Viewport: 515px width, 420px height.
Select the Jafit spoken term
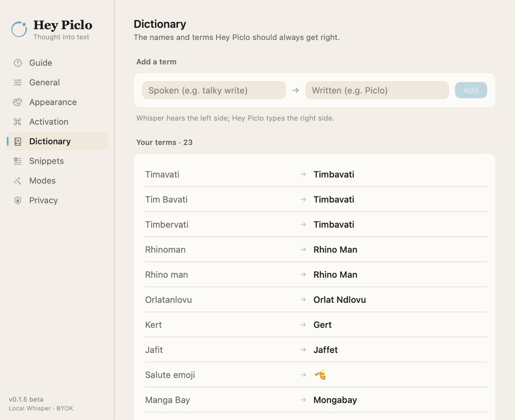pos(154,350)
